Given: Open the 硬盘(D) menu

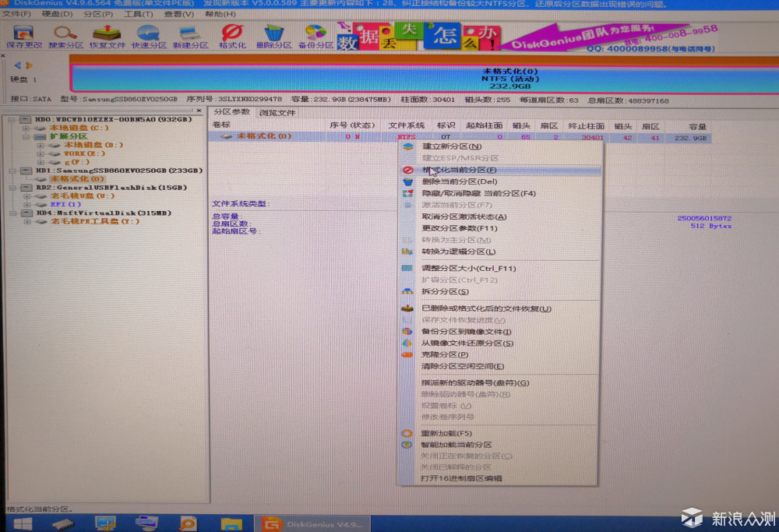Looking at the screenshot, I should tap(57, 14).
